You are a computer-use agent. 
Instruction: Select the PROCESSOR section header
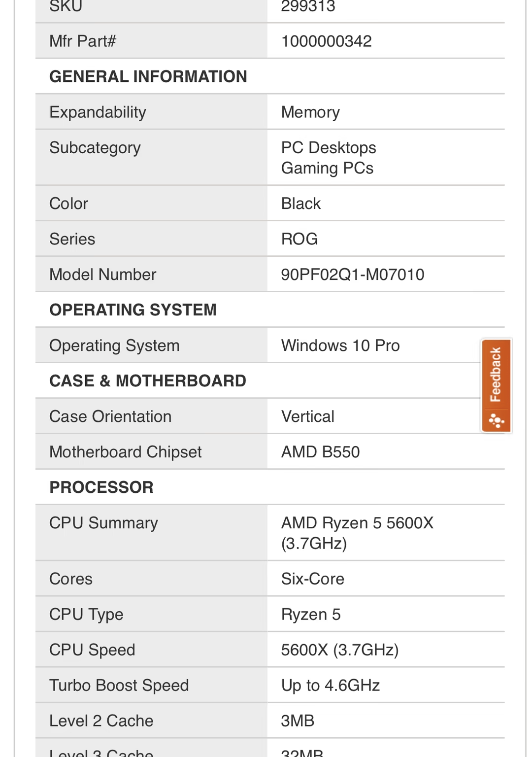pos(101,487)
